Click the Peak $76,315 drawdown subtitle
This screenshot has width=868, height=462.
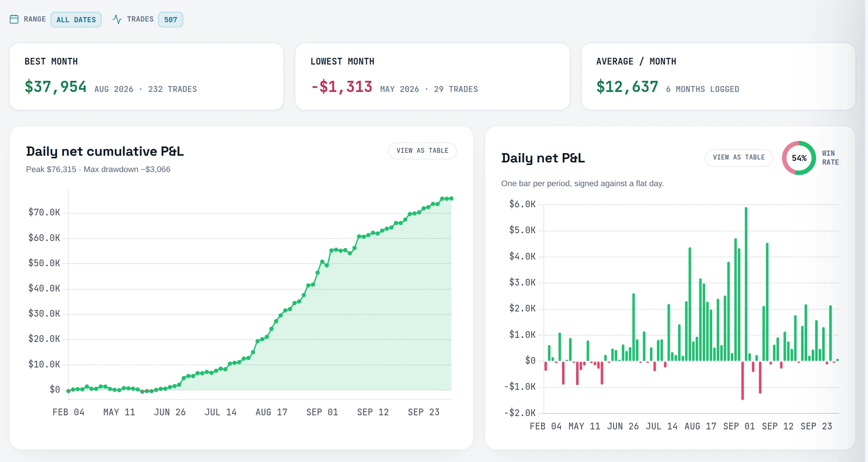click(98, 169)
